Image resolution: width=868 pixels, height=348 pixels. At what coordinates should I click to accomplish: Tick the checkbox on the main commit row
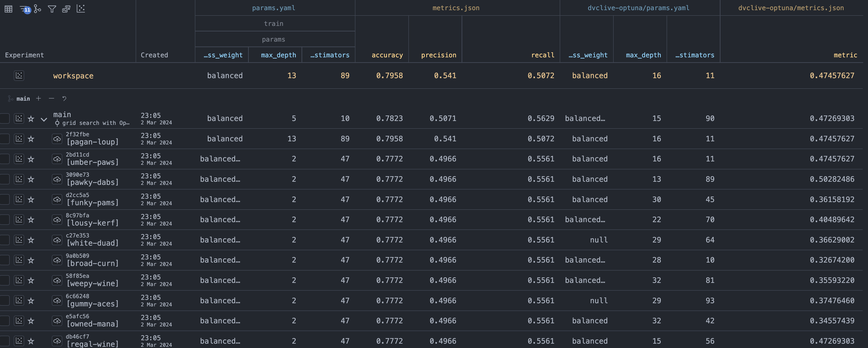(x=5, y=118)
